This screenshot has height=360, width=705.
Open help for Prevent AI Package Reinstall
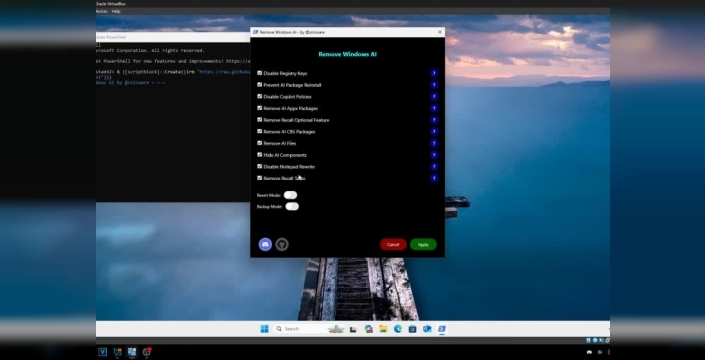434,85
